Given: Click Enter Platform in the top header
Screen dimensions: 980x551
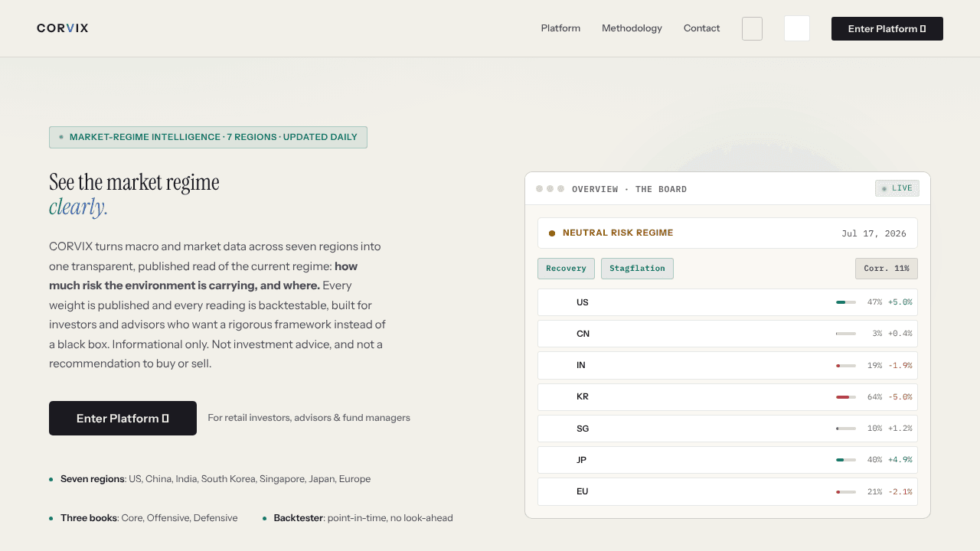Looking at the screenshot, I should 887,28.
